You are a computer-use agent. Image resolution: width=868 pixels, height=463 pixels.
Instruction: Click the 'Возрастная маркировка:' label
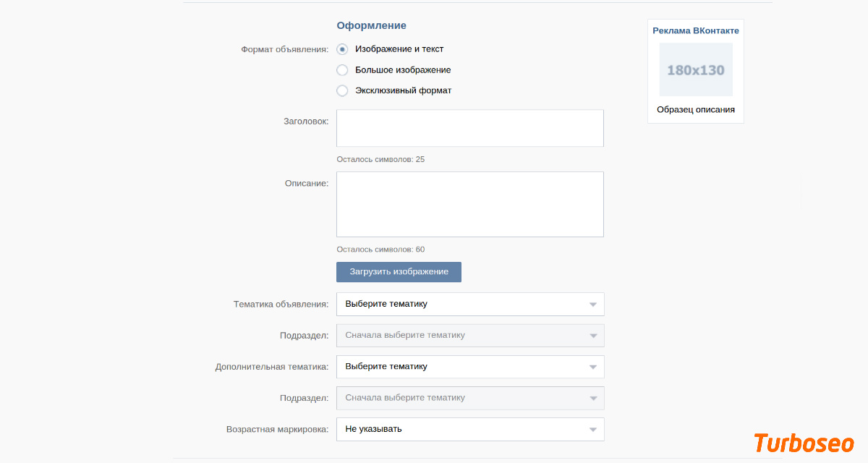pyautogui.click(x=278, y=429)
